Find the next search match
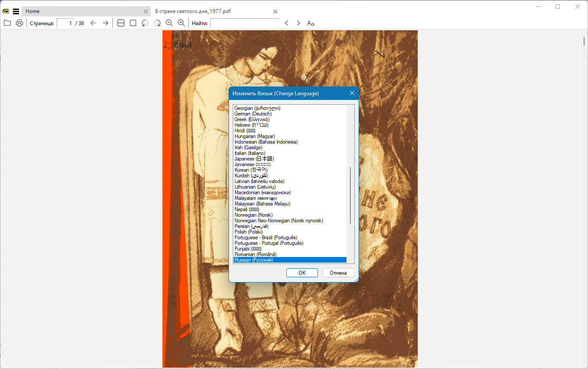The height and width of the screenshot is (369, 588). pos(298,23)
